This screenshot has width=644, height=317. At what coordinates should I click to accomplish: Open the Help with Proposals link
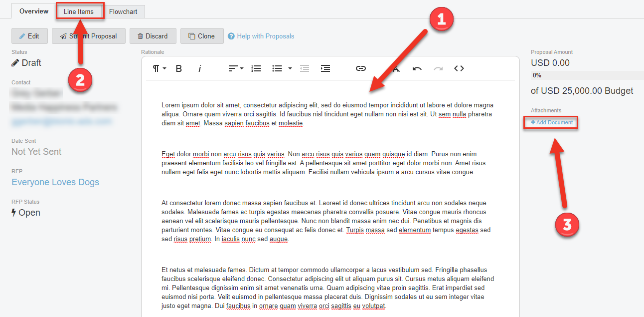[265, 36]
